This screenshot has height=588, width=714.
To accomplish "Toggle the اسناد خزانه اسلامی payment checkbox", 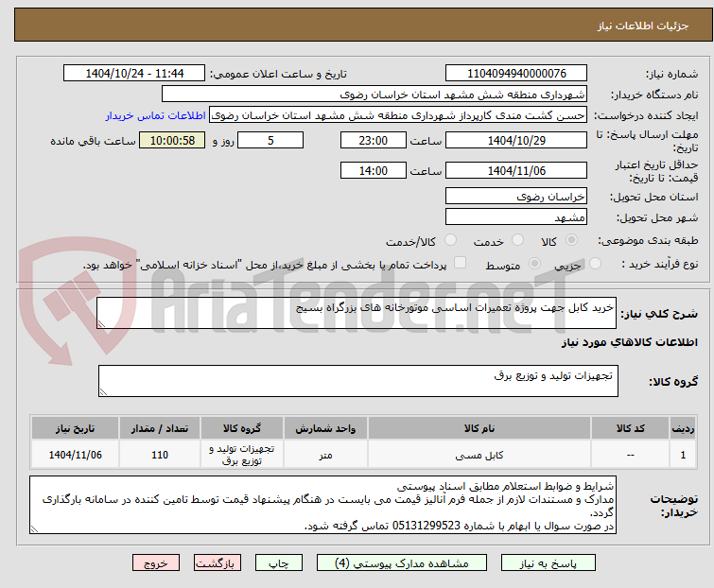I will [x=460, y=263].
